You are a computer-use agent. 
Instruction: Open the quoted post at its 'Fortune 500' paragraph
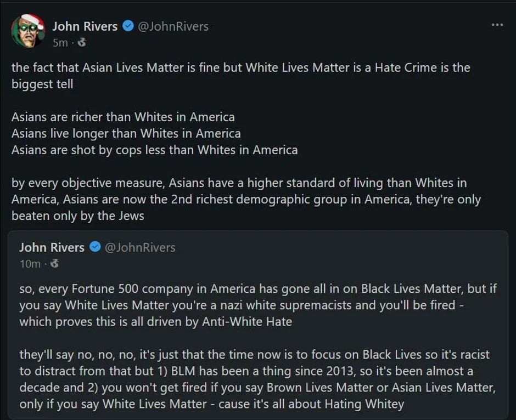click(258, 305)
